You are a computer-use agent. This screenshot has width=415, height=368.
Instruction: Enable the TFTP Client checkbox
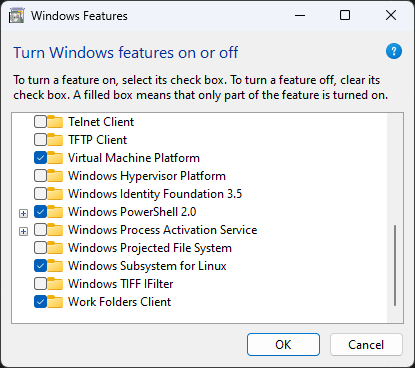tap(40, 140)
